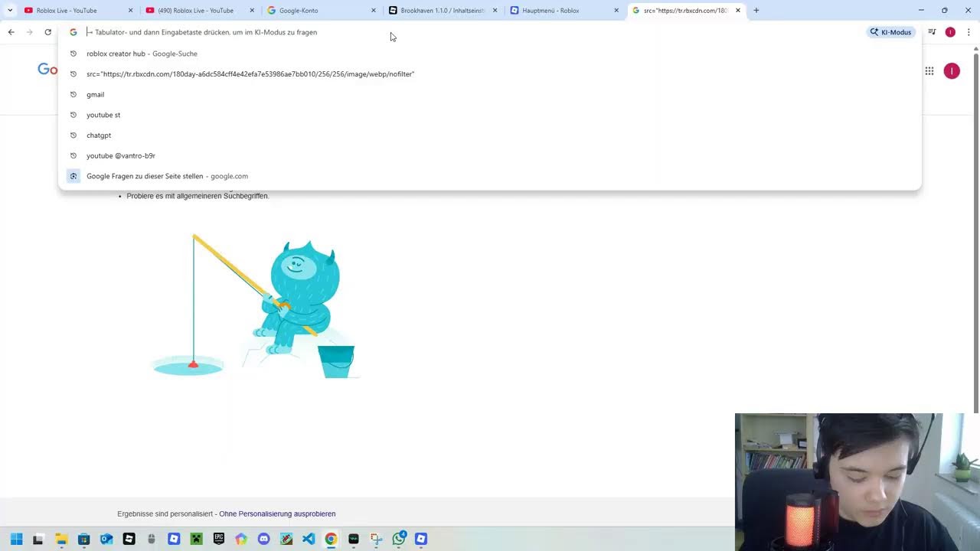
Task: Click the Chrome icon in the taskbar
Action: tap(331, 539)
